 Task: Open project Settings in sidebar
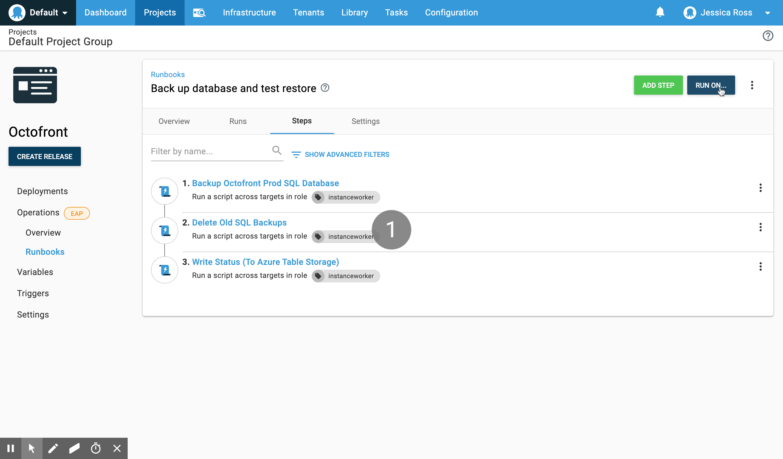(33, 315)
